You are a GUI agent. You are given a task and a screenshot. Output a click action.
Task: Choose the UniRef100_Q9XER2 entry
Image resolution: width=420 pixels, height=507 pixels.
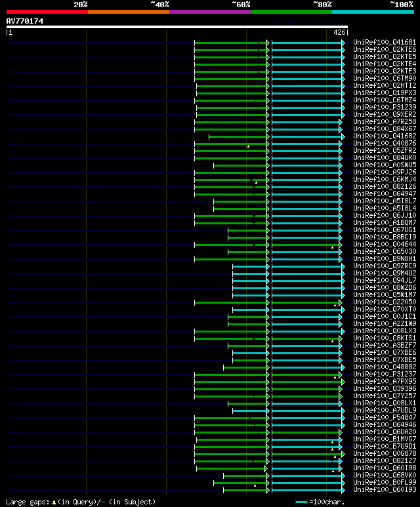[385, 115]
